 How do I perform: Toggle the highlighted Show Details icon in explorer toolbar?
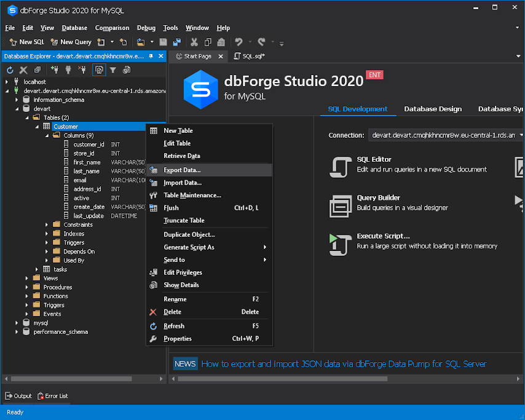click(x=99, y=70)
